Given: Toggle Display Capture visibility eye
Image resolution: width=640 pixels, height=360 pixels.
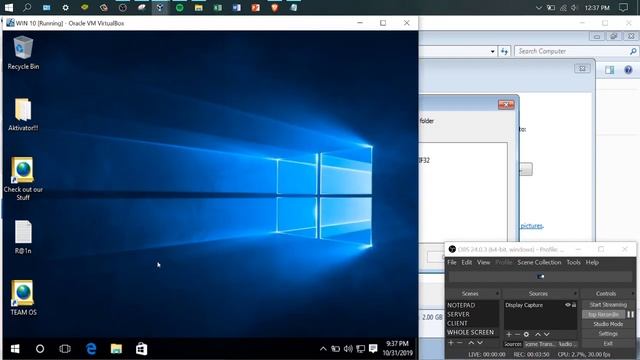Looking at the screenshot, I should [567, 305].
